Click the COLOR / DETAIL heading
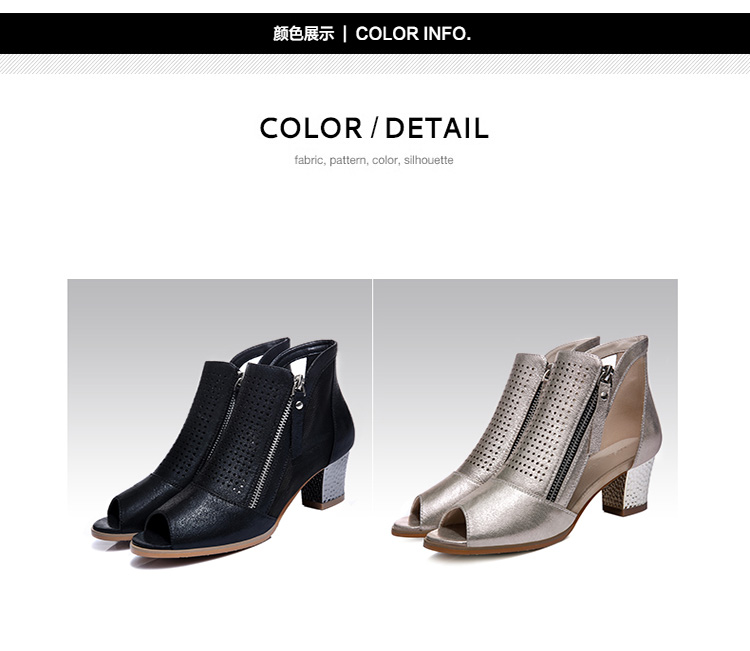The height and width of the screenshot is (651, 750). coord(375,128)
